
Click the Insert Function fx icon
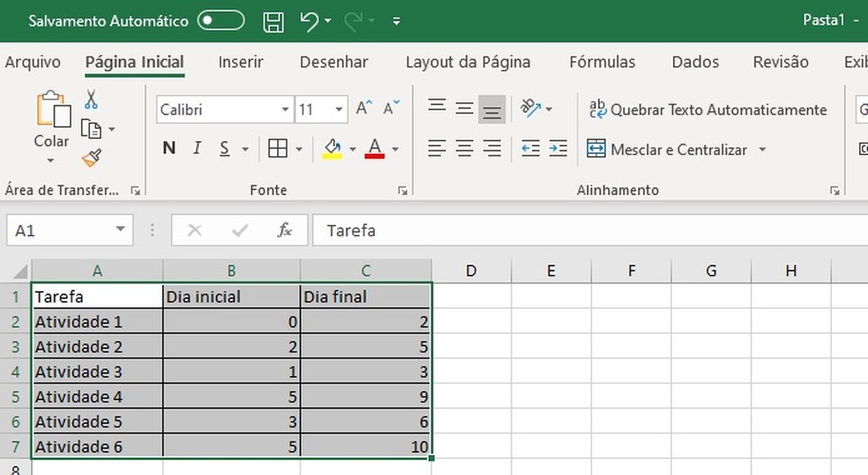284,230
